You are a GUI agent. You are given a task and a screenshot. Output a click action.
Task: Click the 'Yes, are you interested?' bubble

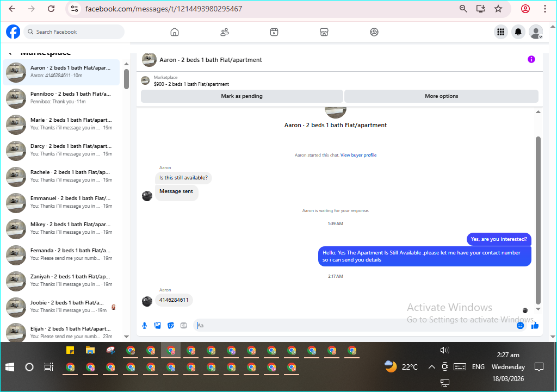(x=499, y=239)
